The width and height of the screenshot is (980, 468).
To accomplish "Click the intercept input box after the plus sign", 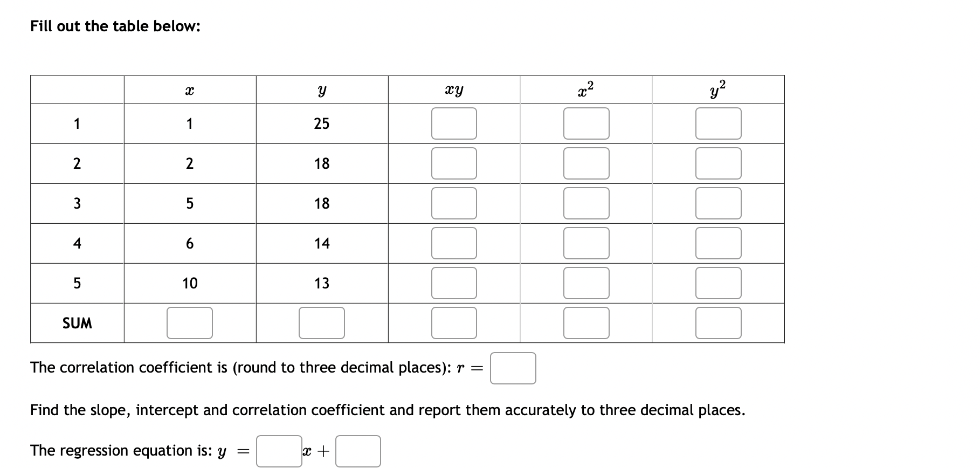I will [357, 450].
